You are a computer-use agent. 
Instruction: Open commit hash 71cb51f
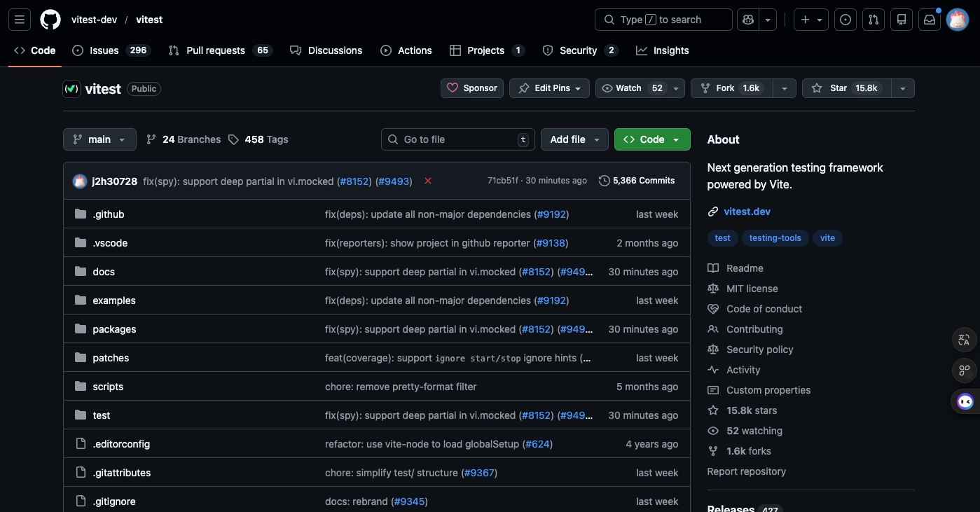503,181
